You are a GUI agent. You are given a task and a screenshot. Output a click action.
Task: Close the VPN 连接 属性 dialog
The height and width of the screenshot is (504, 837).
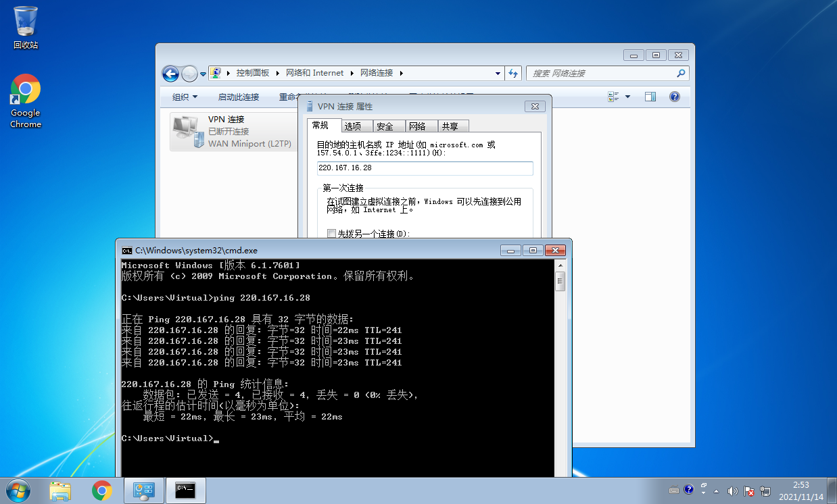point(535,107)
